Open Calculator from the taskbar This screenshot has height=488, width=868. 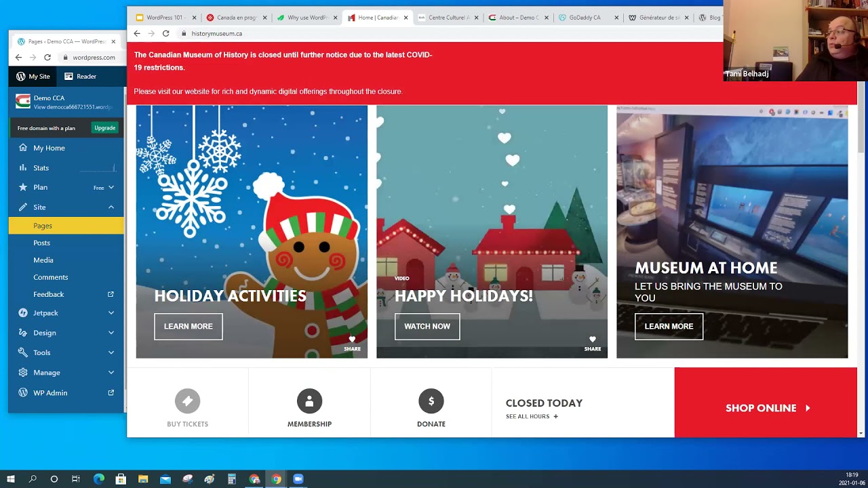(x=232, y=479)
